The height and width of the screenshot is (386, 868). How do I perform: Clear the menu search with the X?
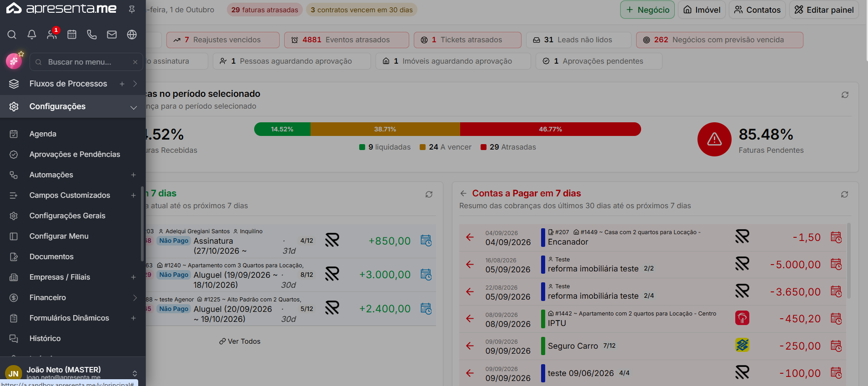(135, 62)
